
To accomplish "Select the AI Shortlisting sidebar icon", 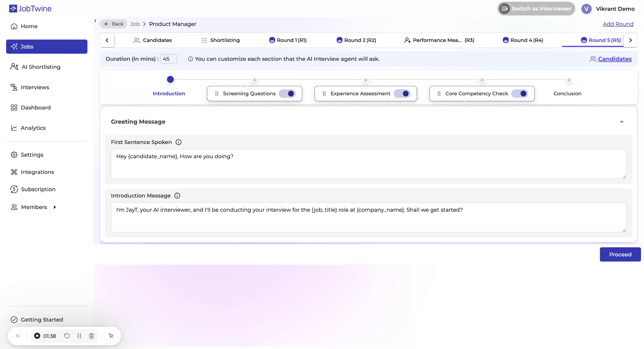I will [x=14, y=67].
